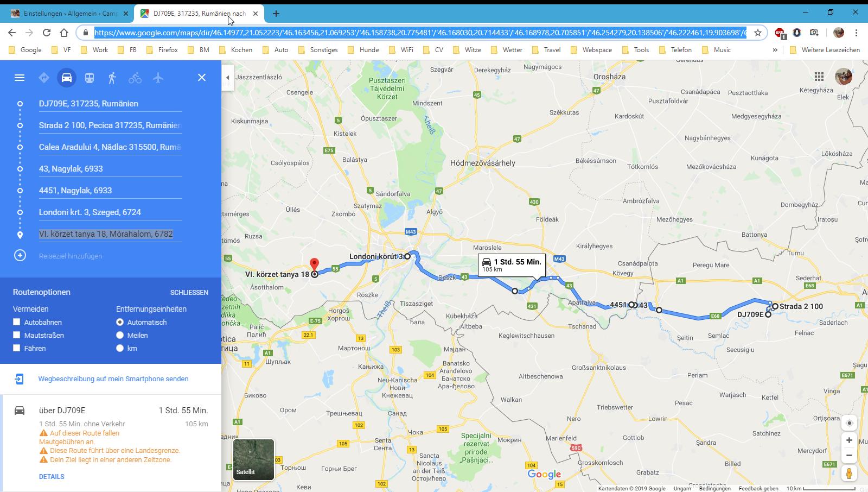Toggle avoid Autobahnen checkbox
Screen dimensions: 868x492
(x=17, y=322)
